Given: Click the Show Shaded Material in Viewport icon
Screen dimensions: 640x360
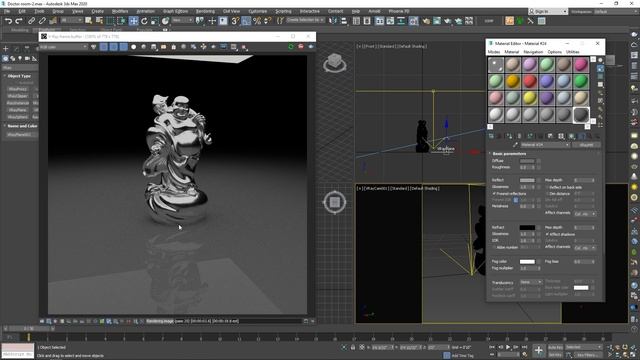Looking at the screenshot, I should click(571, 136).
